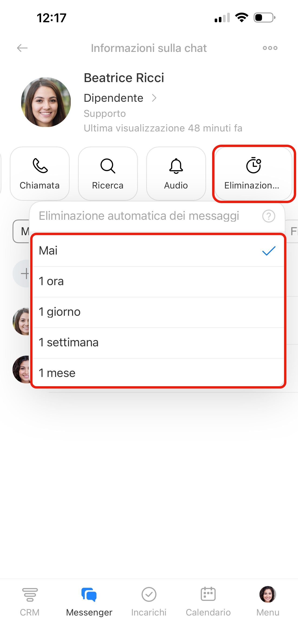The width and height of the screenshot is (298, 644).
Task: Expand Dipendente details chevron
Action: pyautogui.click(x=154, y=98)
